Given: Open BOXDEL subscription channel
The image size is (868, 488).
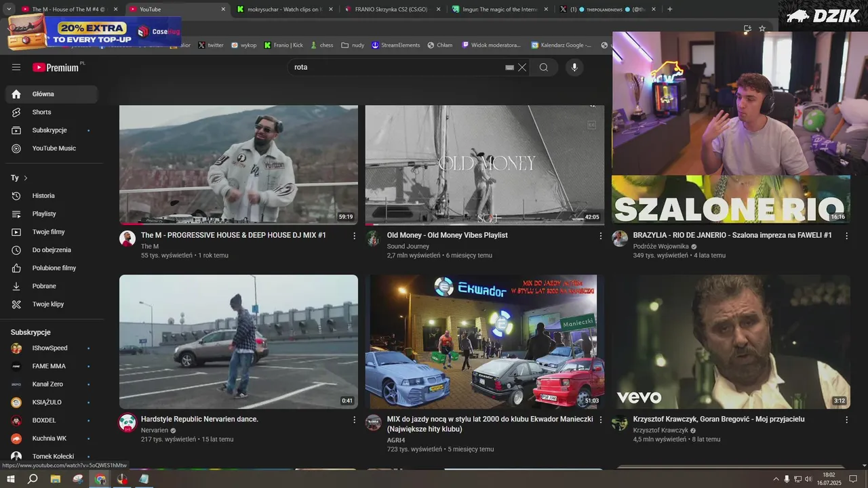Looking at the screenshot, I should (x=52, y=420).
